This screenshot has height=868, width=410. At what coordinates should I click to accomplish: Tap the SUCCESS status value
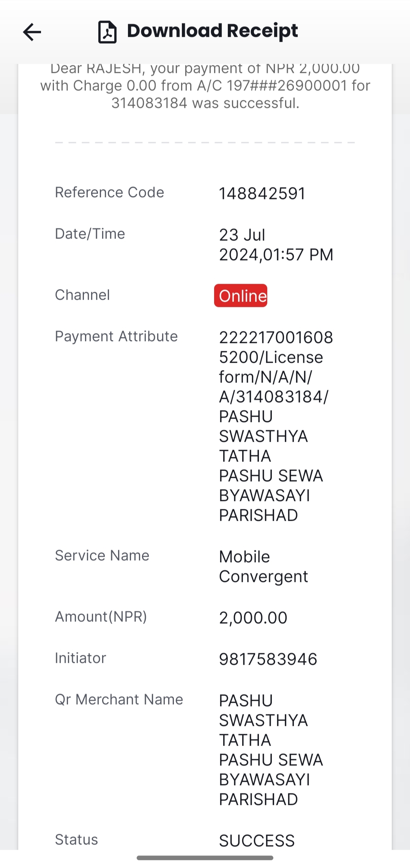tap(257, 841)
